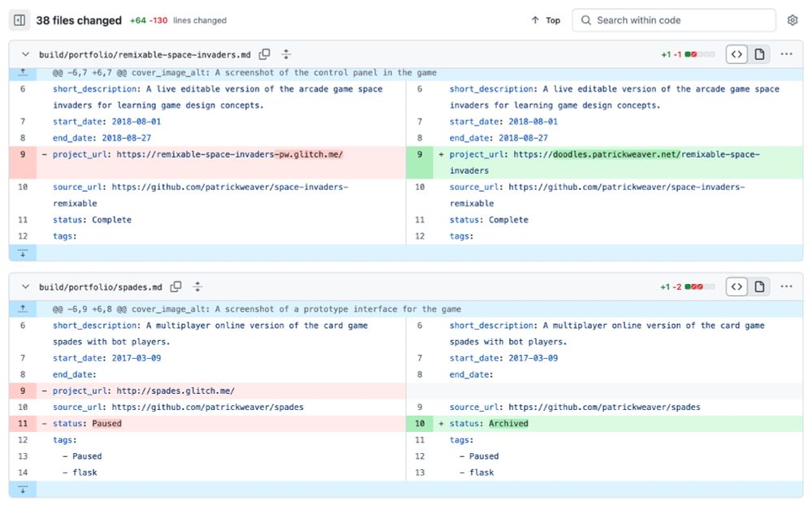Click left-side start_date: 2017-03-09 in spades.md
This screenshot has width=812, height=505.
coord(106,358)
